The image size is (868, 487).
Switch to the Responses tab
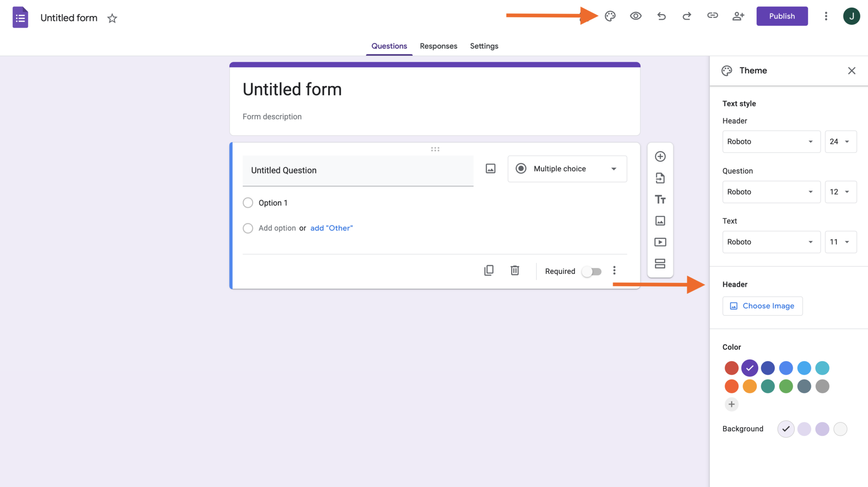pos(438,46)
